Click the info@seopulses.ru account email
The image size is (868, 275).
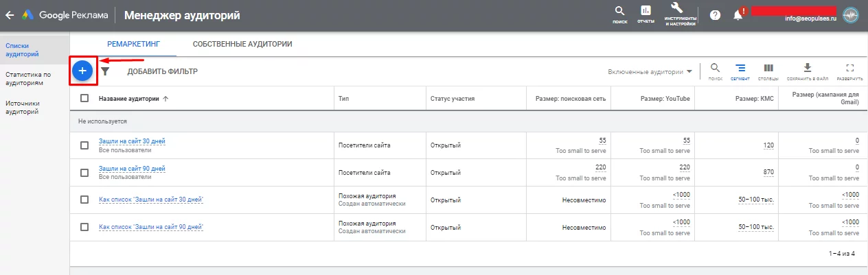tap(810, 19)
